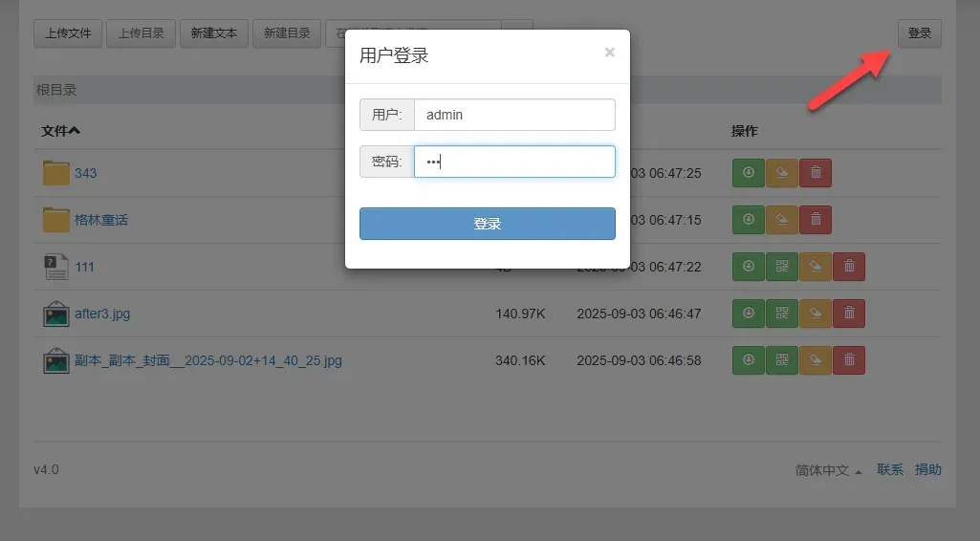Click into the 密码 password field
Screen dimensions: 980x541
click(513, 162)
